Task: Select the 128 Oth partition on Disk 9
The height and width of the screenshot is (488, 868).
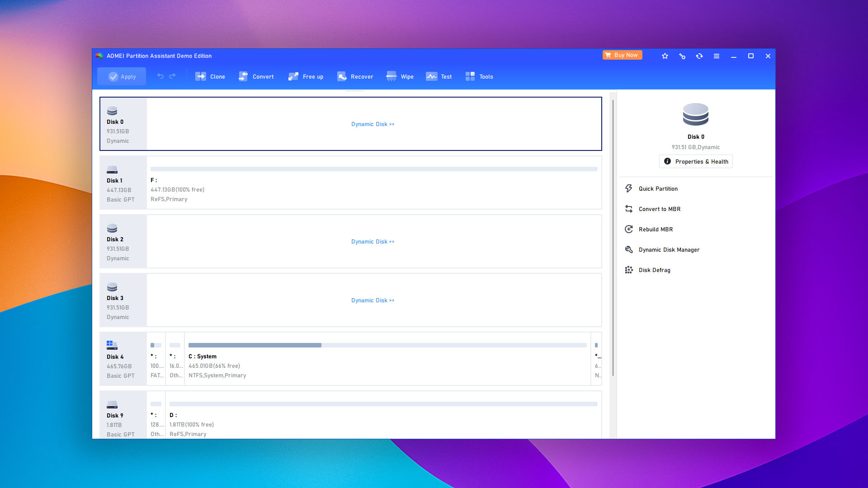Action: [156, 416]
